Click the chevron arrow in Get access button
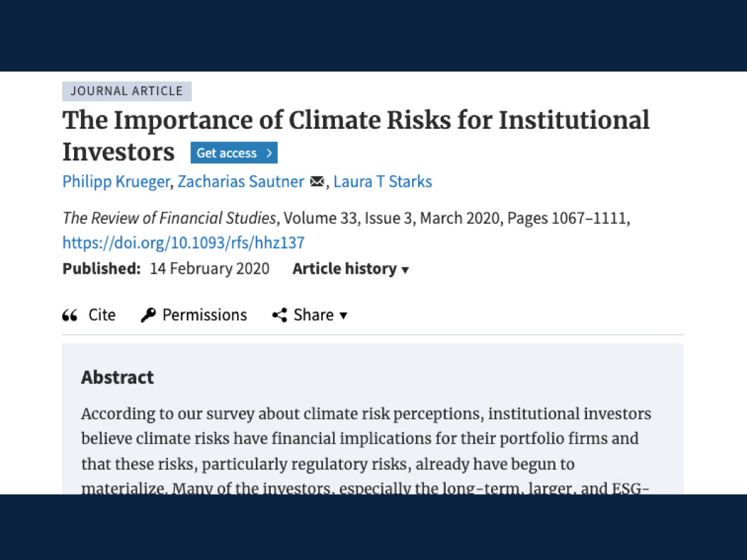Image resolution: width=747 pixels, height=560 pixels. pos(268,153)
